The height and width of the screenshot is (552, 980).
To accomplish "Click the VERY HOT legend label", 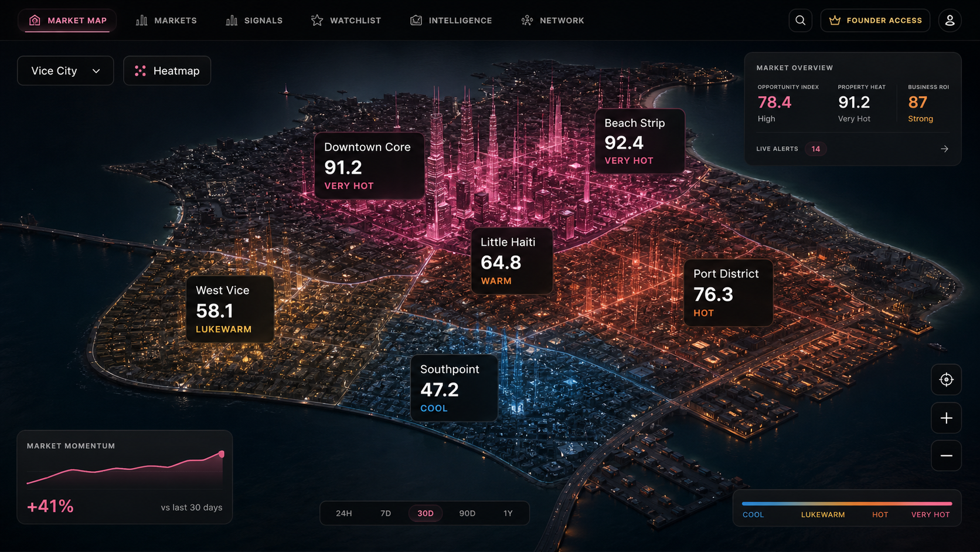I will 930,515.
